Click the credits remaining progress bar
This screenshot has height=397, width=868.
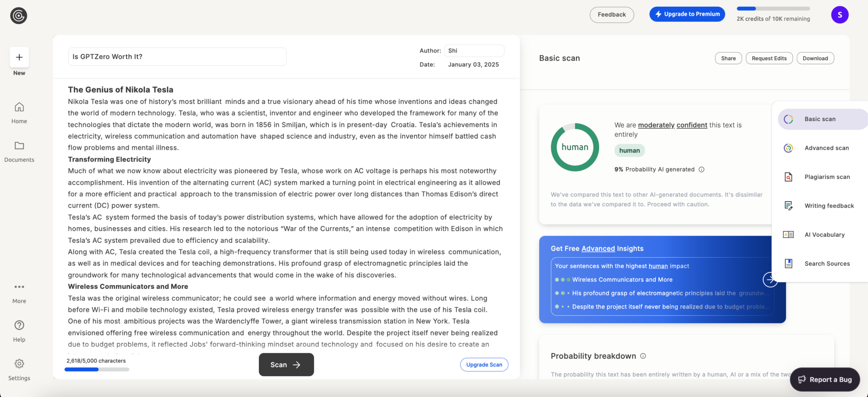[x=773, y=8]
